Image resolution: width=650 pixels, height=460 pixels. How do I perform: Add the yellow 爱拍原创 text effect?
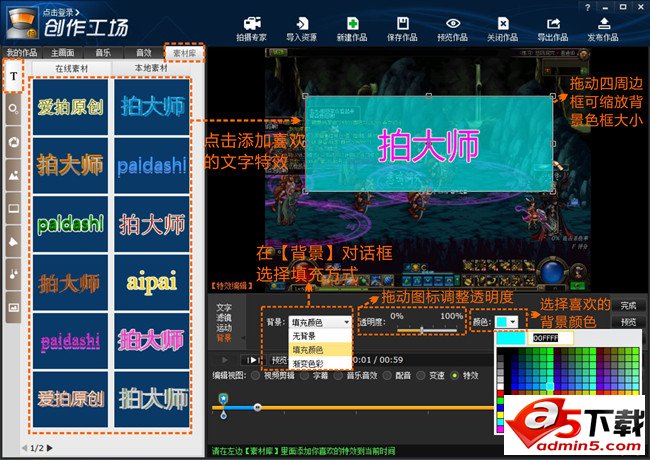(70, 107)
